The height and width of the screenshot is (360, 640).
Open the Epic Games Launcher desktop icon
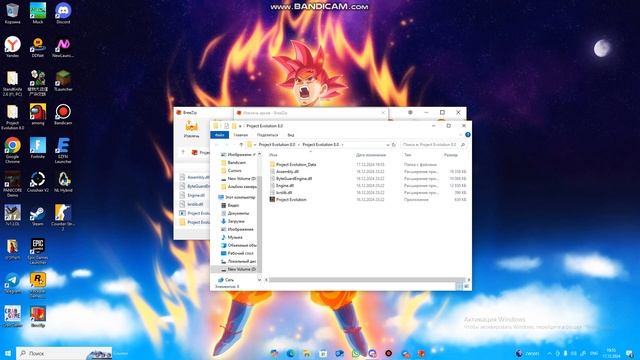pos(38,251)
